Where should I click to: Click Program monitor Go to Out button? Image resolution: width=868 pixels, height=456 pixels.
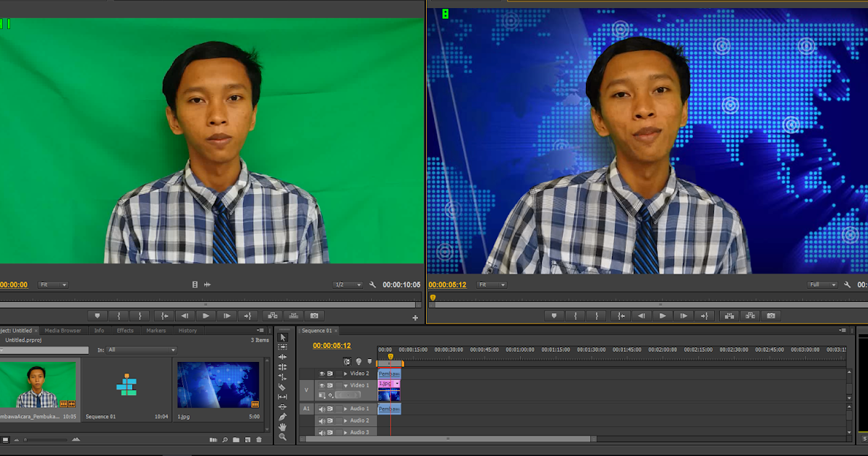[705, 316]
